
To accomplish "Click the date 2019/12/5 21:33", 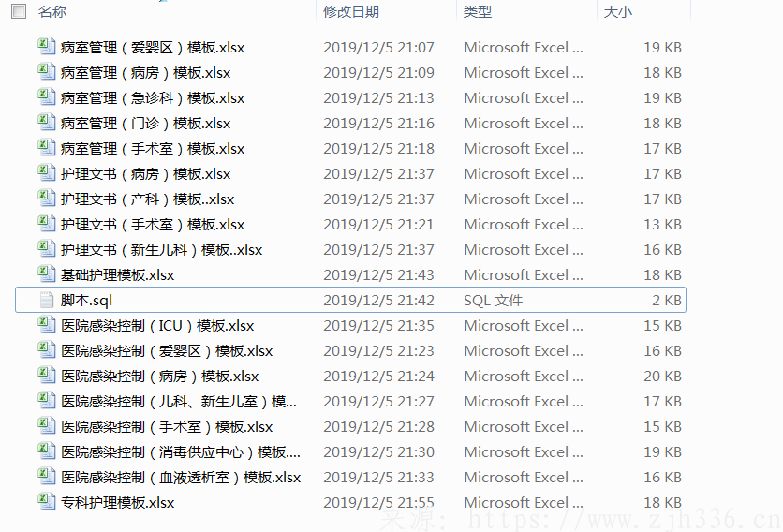I will pos(378,478).
